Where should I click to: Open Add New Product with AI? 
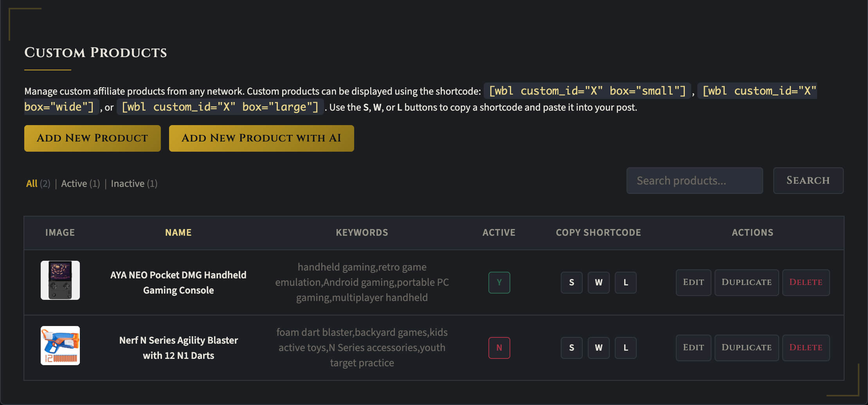click(x=261, y=138)
